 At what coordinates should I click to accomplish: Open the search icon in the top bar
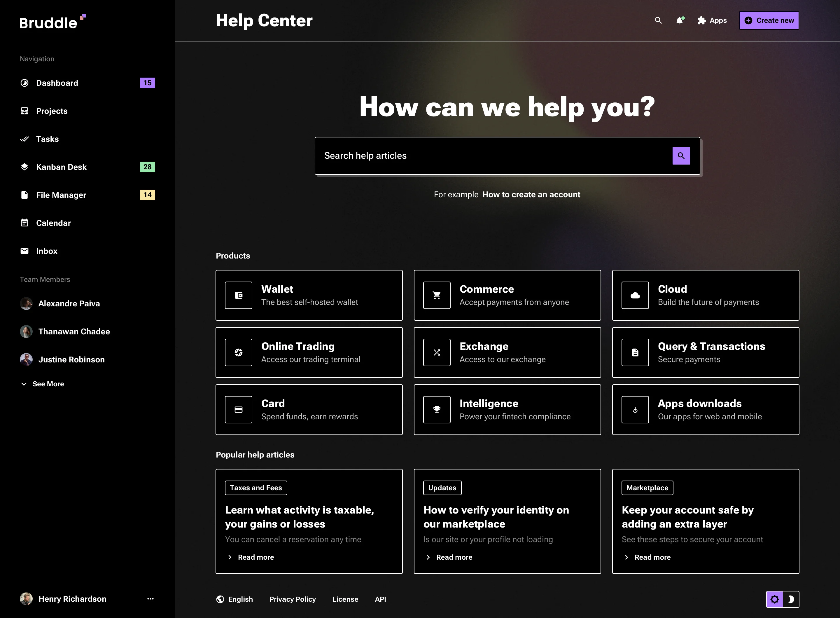658,21
